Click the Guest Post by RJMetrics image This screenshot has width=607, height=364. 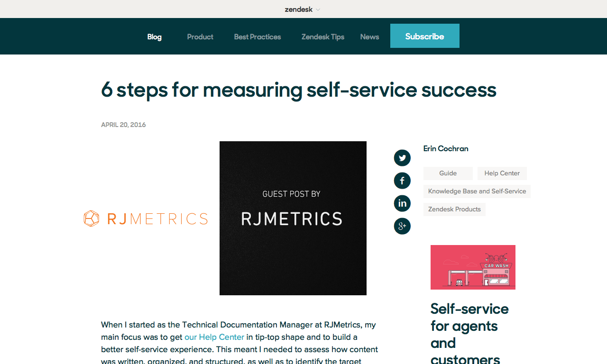pyautogui.click(x=293, y=218)
